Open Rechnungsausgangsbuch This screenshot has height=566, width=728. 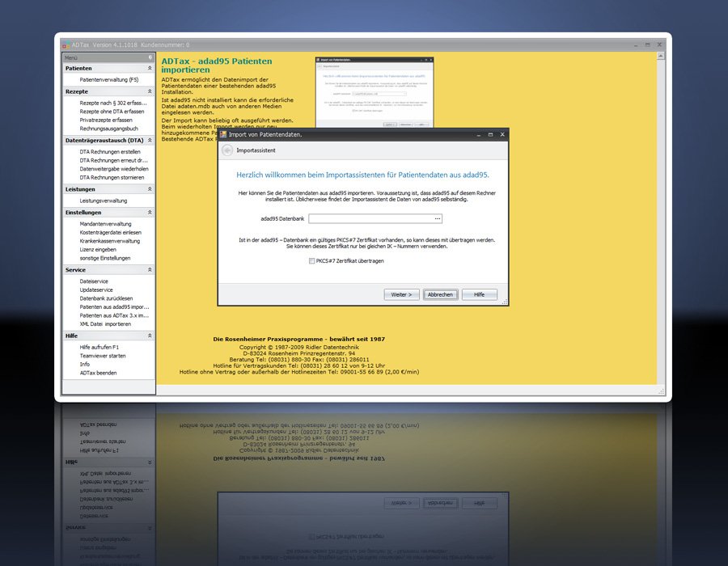point(108,129)
